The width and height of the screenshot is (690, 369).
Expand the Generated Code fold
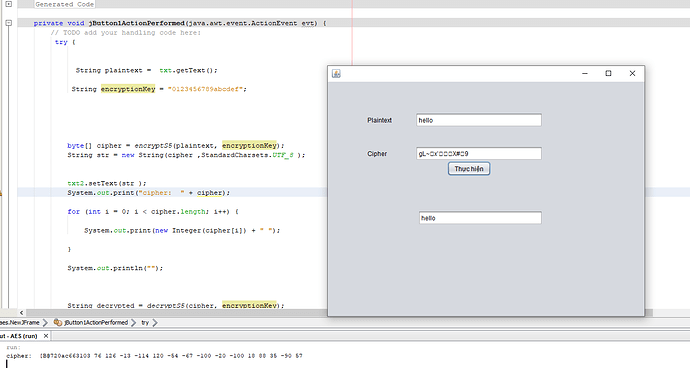(x=8, y=4)
